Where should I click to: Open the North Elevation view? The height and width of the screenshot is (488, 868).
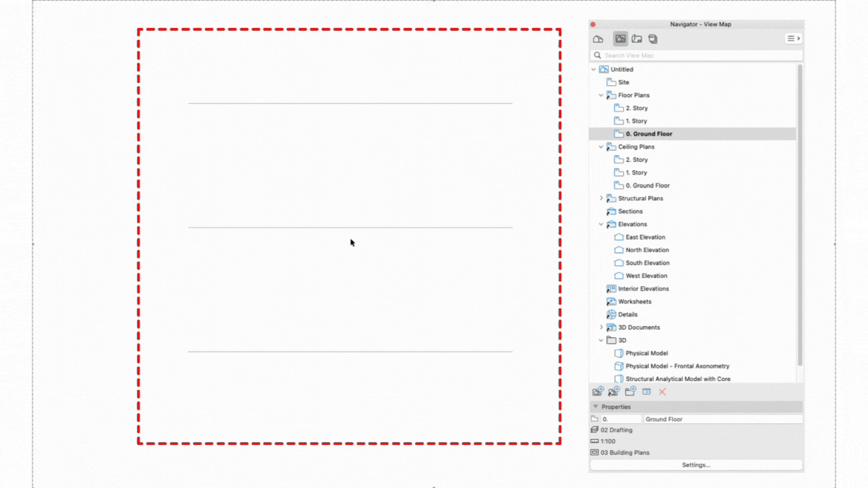647,250
